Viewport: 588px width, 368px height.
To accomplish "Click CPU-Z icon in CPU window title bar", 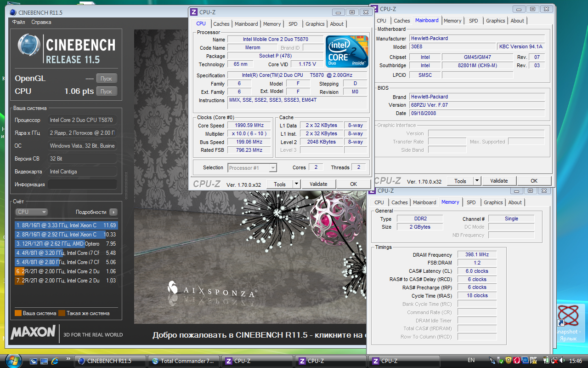I will tap(194, 12).
